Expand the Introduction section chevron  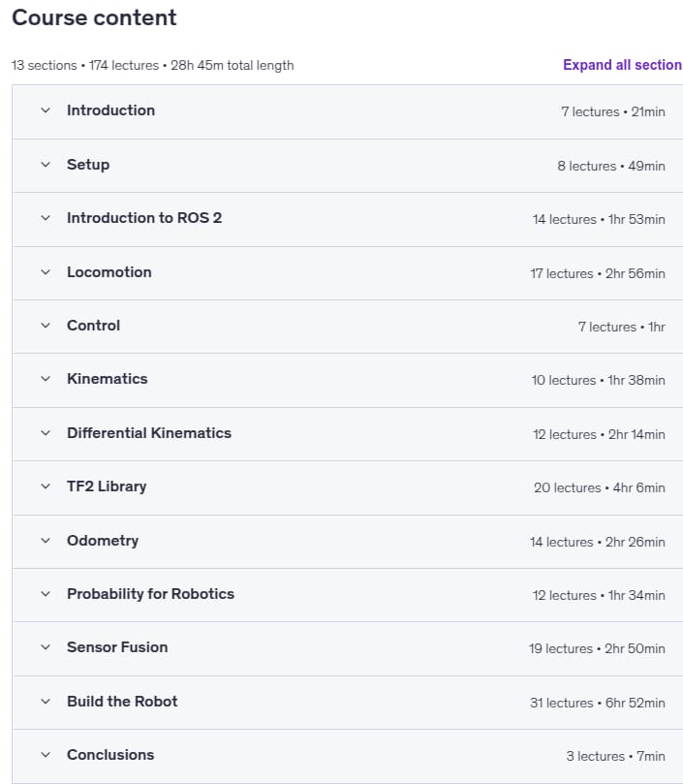point(46,110)
